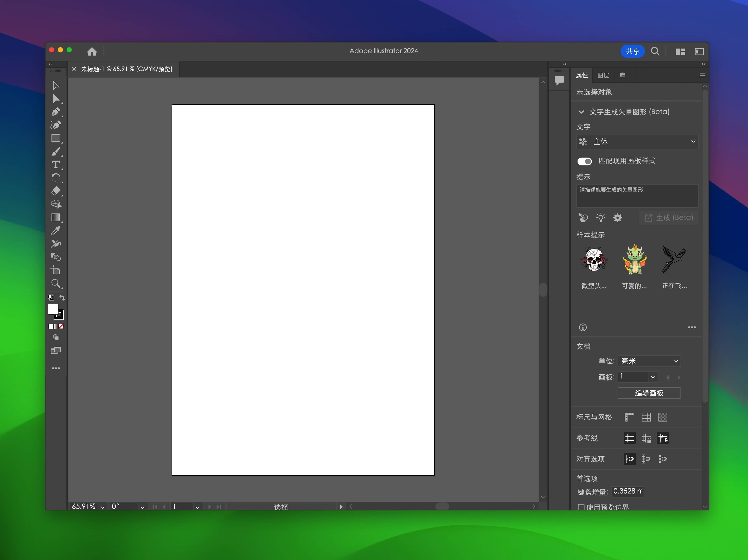Click the Stroke color swatch
748x560 pixels.
coord(59,315)
